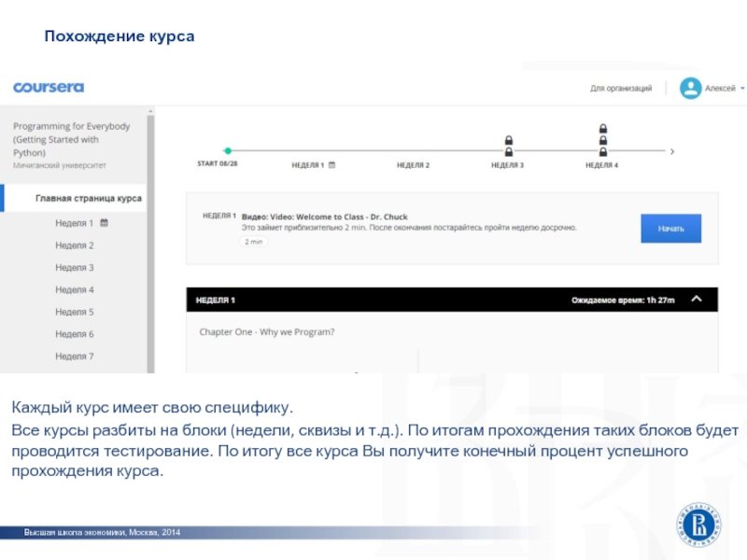Click the upper lock icon above НЕДЕЛЯ 3

click(509, 140)
